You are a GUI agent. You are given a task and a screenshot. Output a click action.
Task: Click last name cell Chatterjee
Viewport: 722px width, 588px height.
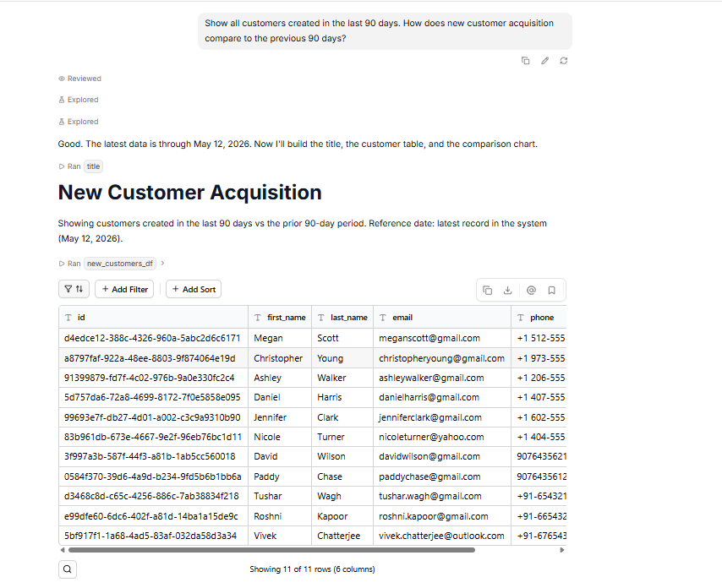click(x=342, y=536)
